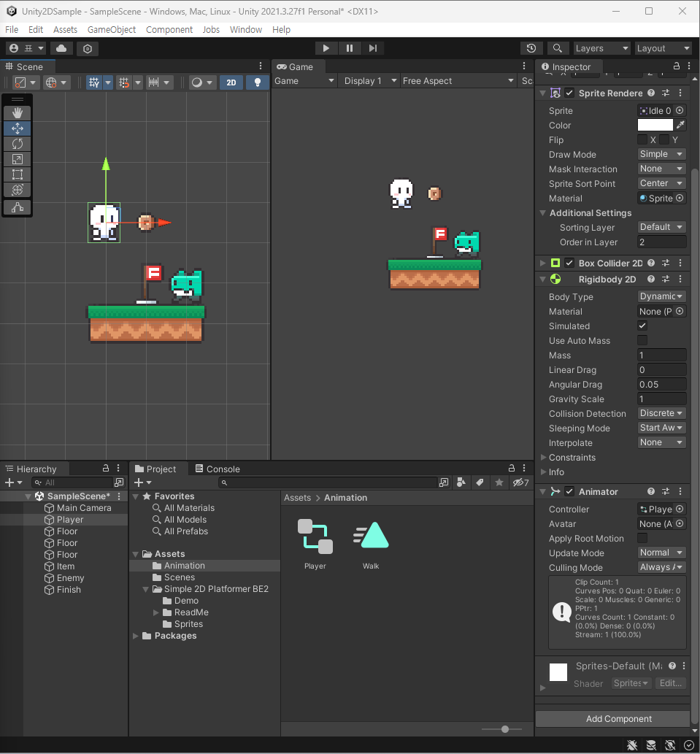The width and height of the screenshot is (700, 754).
Task: Open Sprite Renderer help icon
Action: pos(651,93)
